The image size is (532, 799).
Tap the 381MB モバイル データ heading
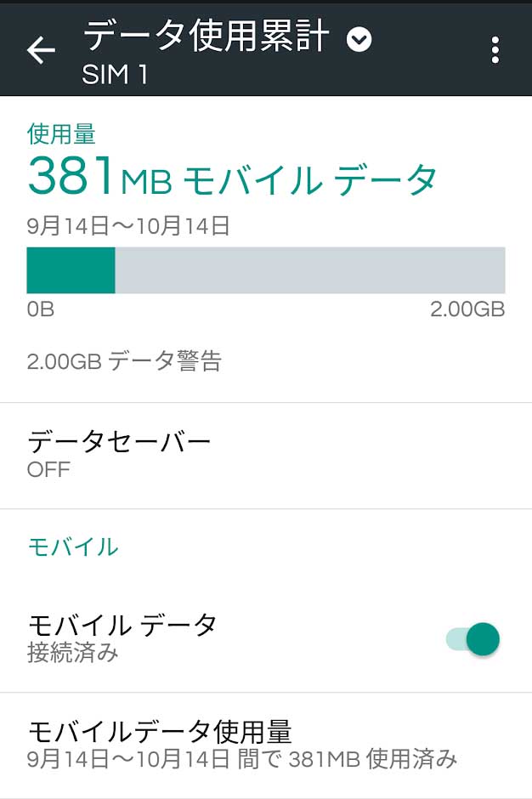[232, 176]
